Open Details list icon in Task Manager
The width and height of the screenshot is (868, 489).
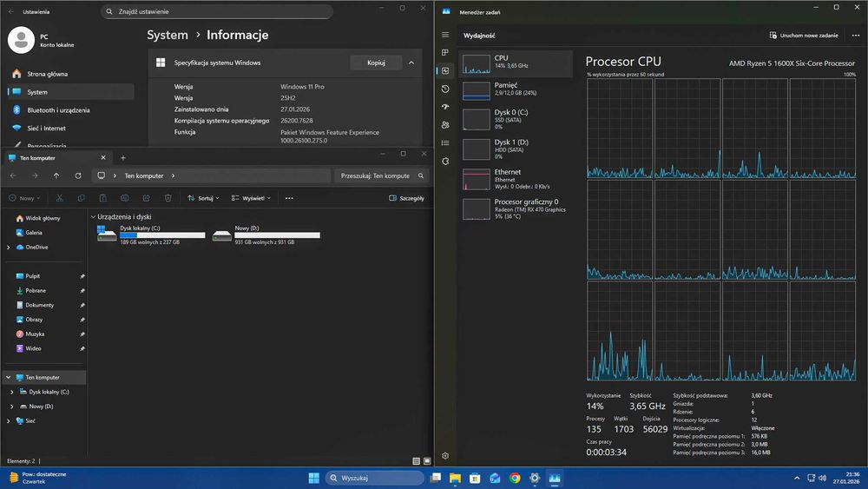pos(445,143)
